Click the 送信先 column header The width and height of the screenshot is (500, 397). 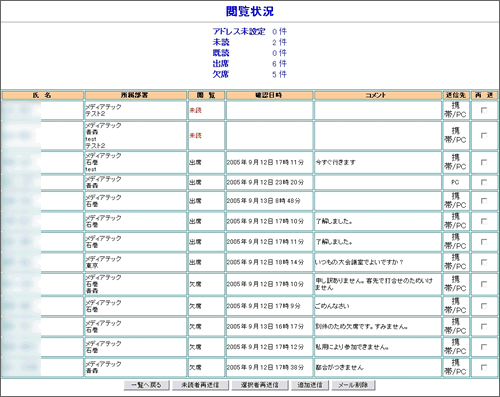(456, 95)
